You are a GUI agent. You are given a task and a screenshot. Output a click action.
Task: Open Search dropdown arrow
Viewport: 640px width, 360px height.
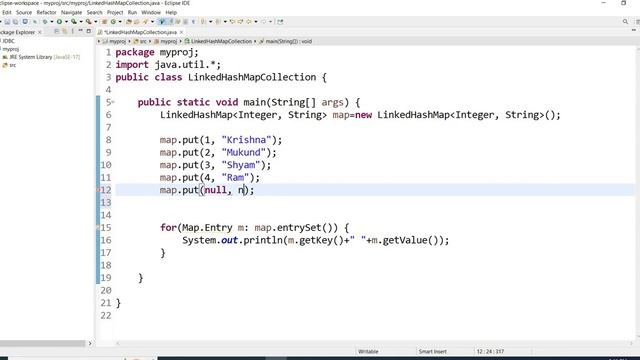tap(152, 22)
